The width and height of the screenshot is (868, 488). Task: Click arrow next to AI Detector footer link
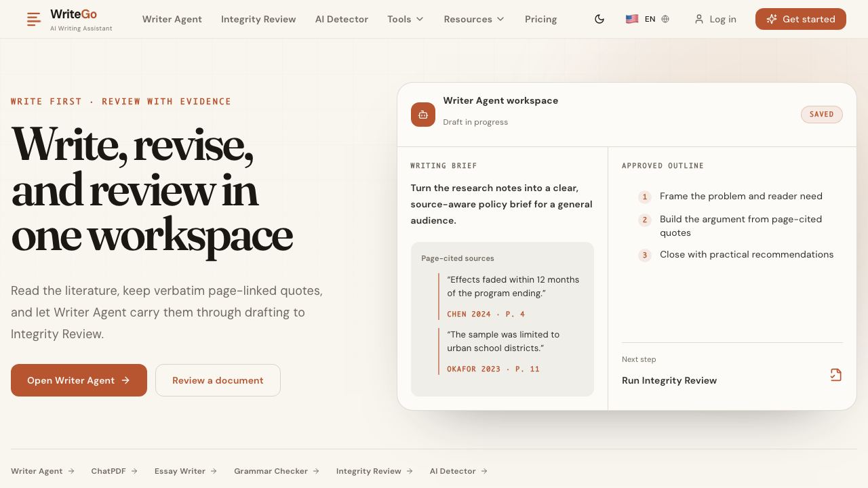click(484, 471)
